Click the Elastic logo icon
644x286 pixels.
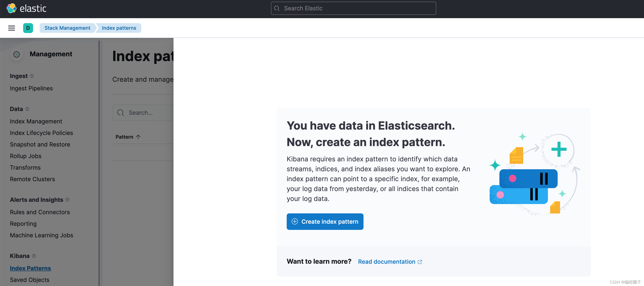coord(12,9)
